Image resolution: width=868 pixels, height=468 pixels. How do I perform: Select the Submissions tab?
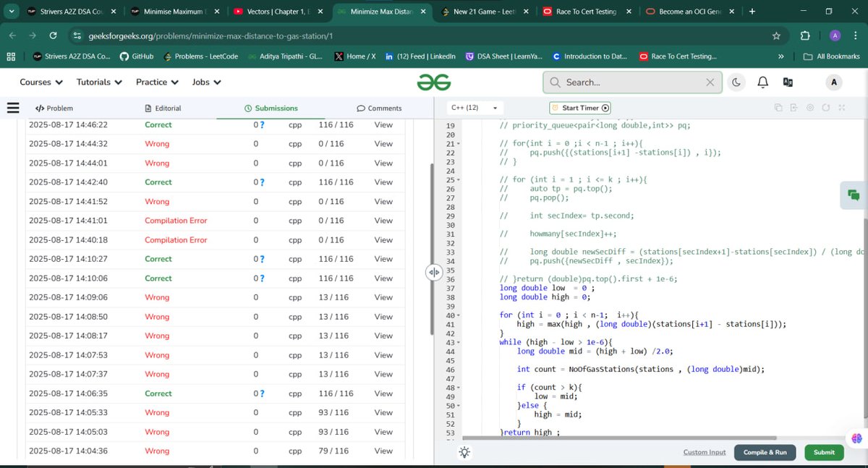(x=271, y=109)
